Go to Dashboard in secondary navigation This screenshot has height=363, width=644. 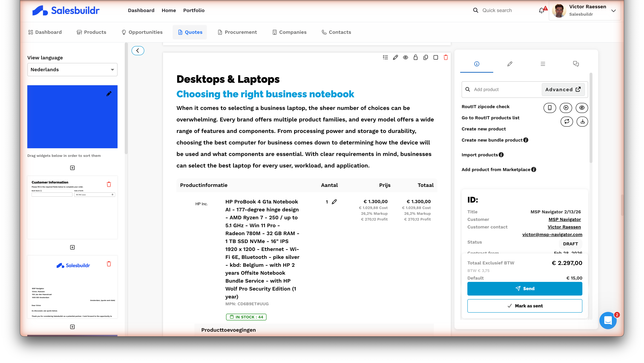(45, 32)
